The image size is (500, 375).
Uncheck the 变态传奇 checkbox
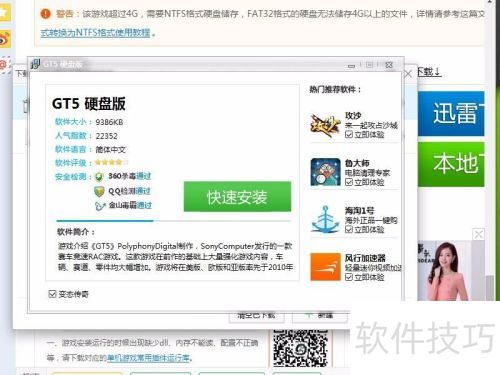52,294
